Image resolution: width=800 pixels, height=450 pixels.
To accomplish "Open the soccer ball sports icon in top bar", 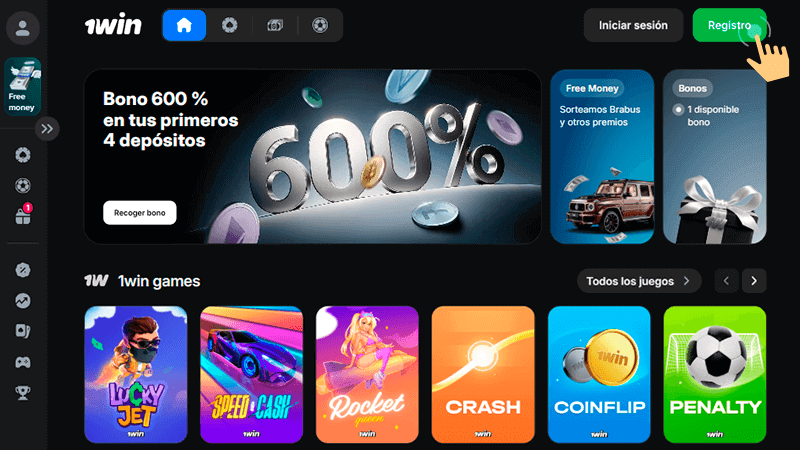I will (320, 25).
